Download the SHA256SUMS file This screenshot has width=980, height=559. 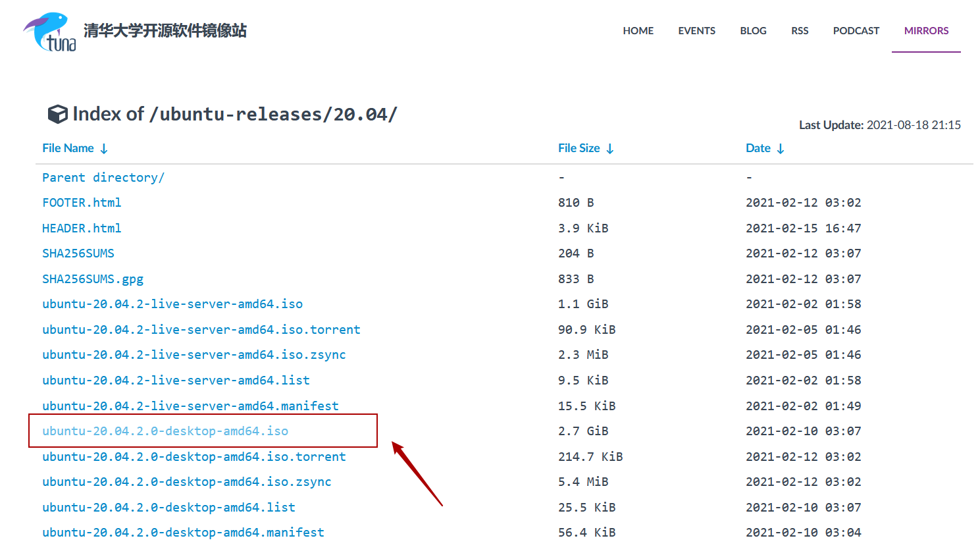(78, 253)
